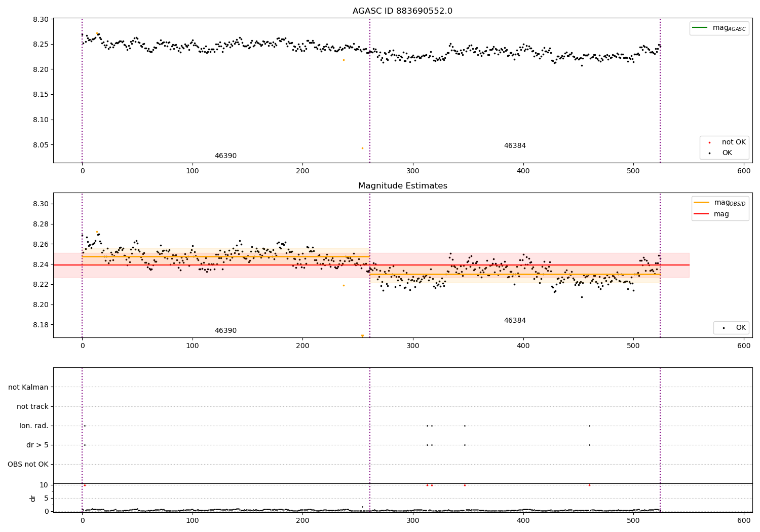Click the 8.10 y-axis tick label

coord(41,120)
